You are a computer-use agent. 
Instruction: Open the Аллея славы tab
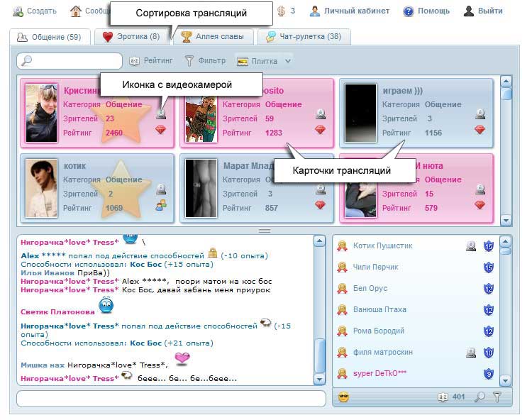213,37
